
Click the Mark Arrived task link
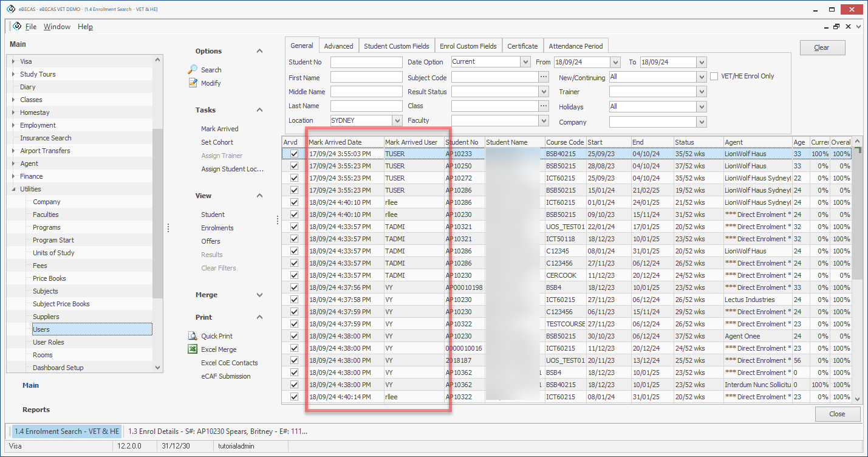coord(219,129)
